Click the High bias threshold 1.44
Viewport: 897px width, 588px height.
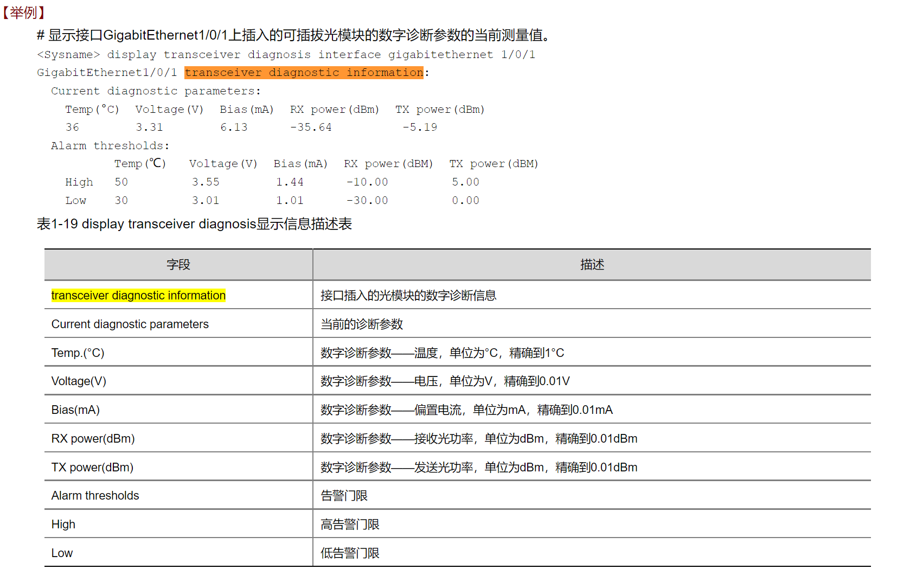point(290,182)
